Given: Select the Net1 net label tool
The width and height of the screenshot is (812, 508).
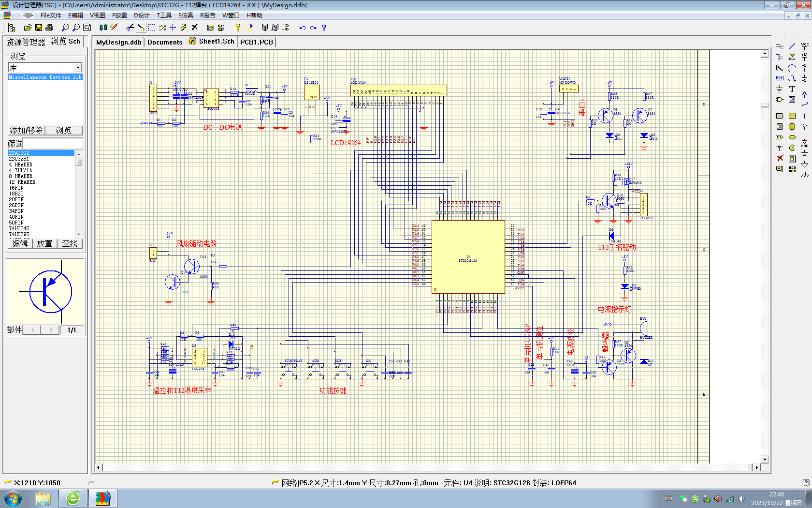Looking at the screenshot, I should point(780,78).
